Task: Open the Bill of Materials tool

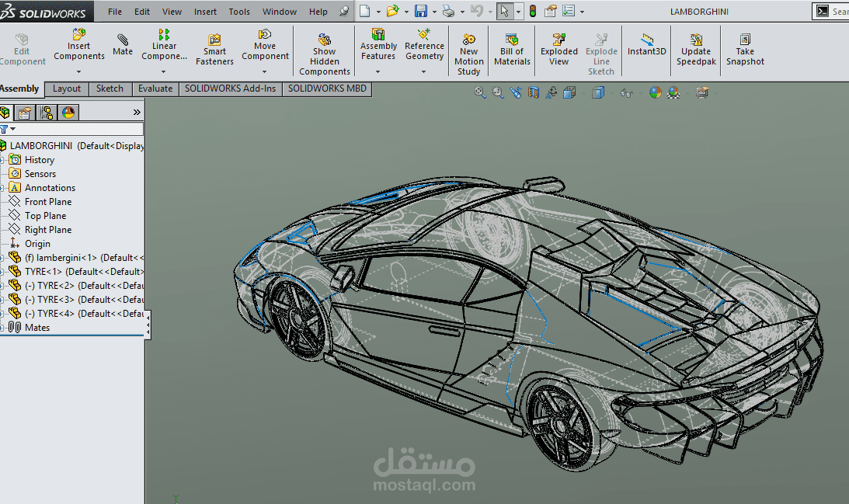Action: pos(512,50)
